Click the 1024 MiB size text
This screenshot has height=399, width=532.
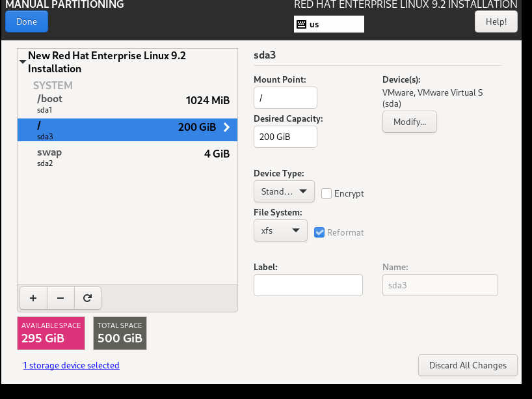[207, 100]
